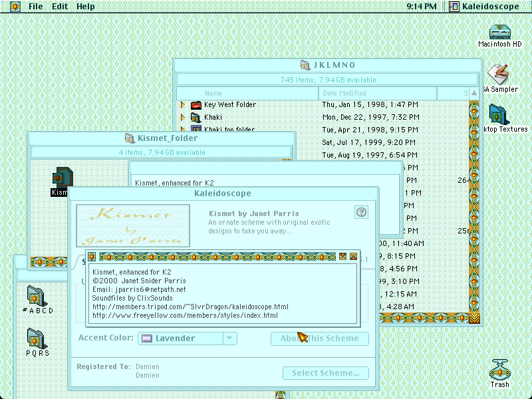532x399 pixels.
Task: Click the sort order arrow in JKLMNO header
Action: tap(474, 93)
